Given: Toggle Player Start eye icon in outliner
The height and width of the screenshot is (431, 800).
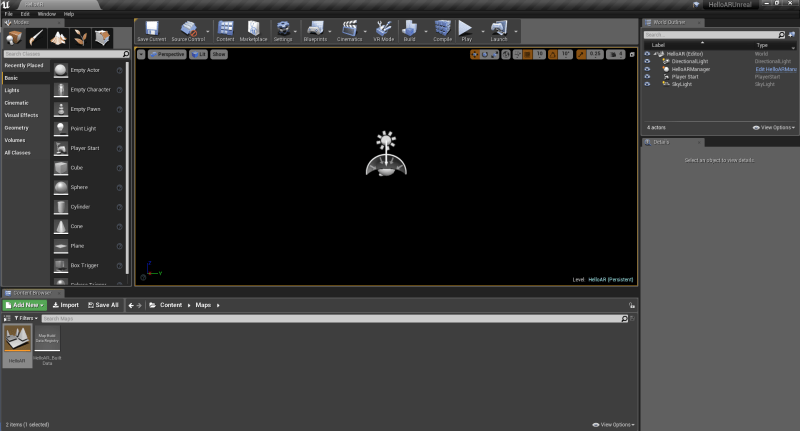Looking at the screenshot, I should [x=647, y=77].
